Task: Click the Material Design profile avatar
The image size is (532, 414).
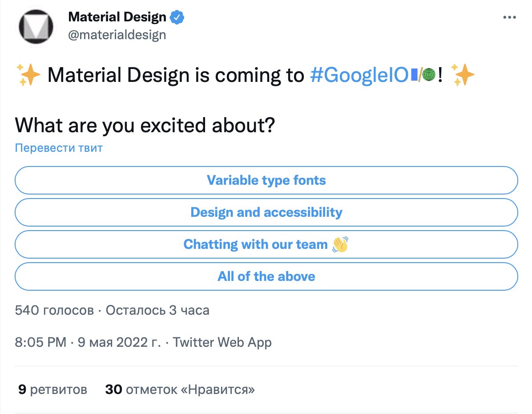Action: click(36, 27)
